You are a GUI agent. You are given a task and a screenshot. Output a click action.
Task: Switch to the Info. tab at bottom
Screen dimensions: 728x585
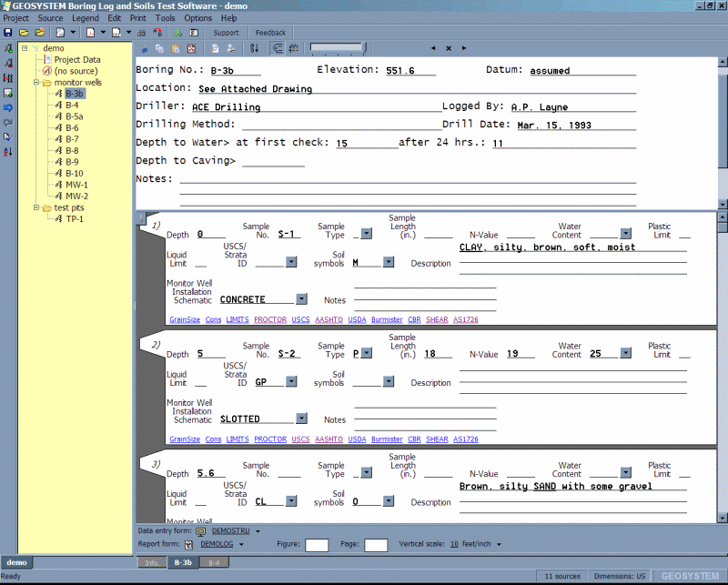pyautogui.click(x=153, y=563)
